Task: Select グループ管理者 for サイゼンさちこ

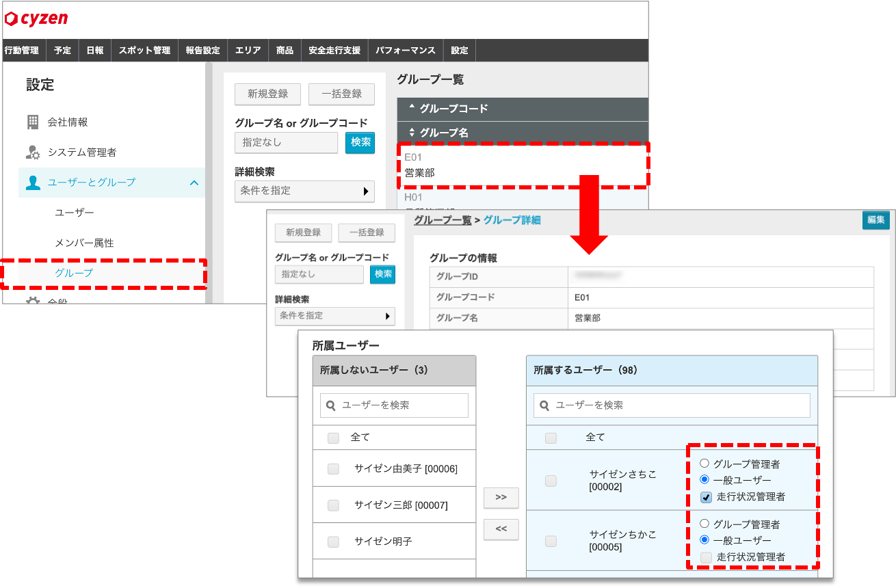Action: pyautogui.click(x=704, y=464)
